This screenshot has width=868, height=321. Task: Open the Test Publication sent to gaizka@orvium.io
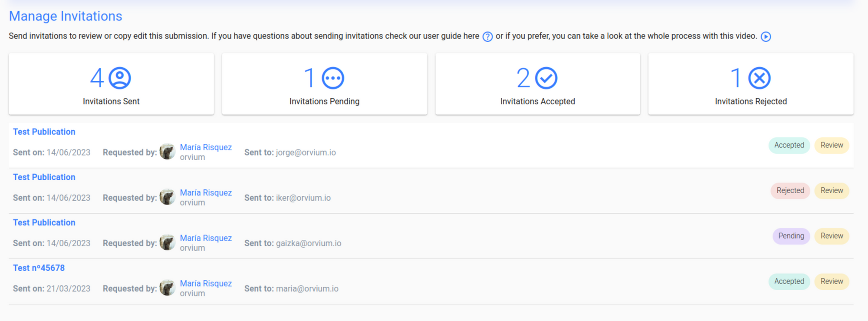(x=44, y=222)
